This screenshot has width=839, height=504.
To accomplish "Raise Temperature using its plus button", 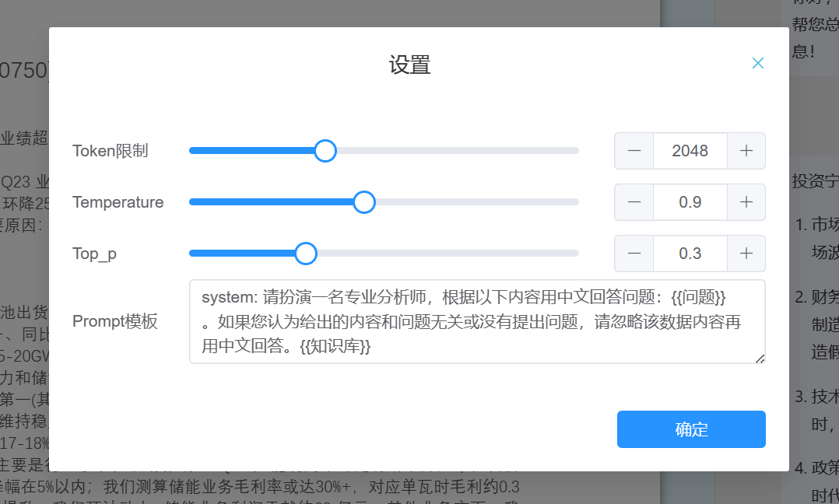I will [x=746, y=202].
